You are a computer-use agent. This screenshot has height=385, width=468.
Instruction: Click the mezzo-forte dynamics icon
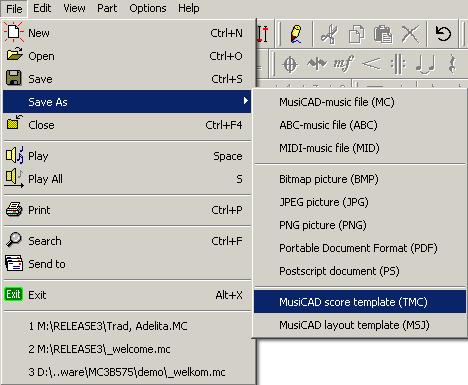coord(344,63)
